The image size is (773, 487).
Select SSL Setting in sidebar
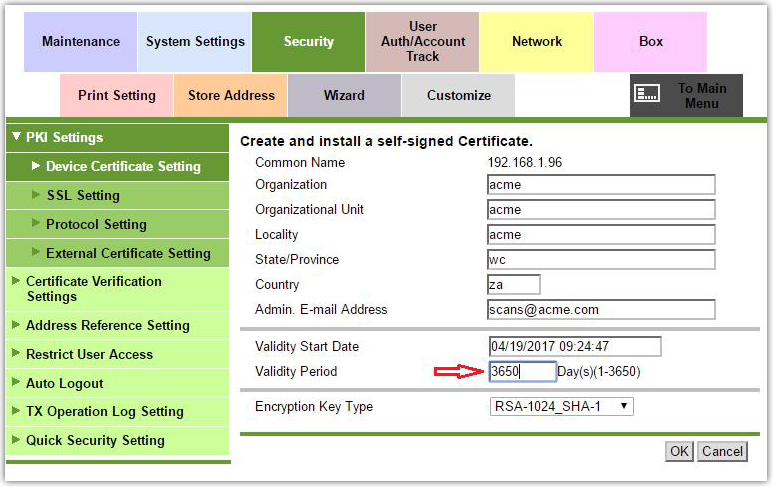[83, 195]
